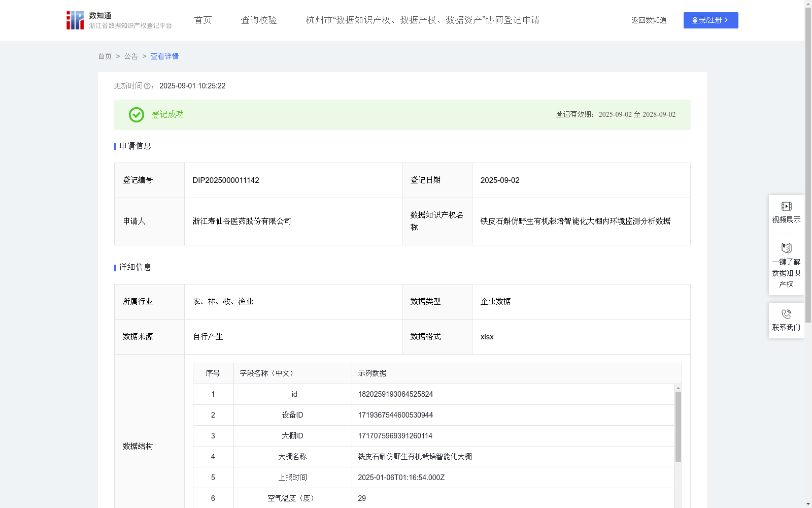Select the 空气温度（度） field row
Image resolution: width=812 pixels, height=508 pixels.
click(x=434, y=498)
